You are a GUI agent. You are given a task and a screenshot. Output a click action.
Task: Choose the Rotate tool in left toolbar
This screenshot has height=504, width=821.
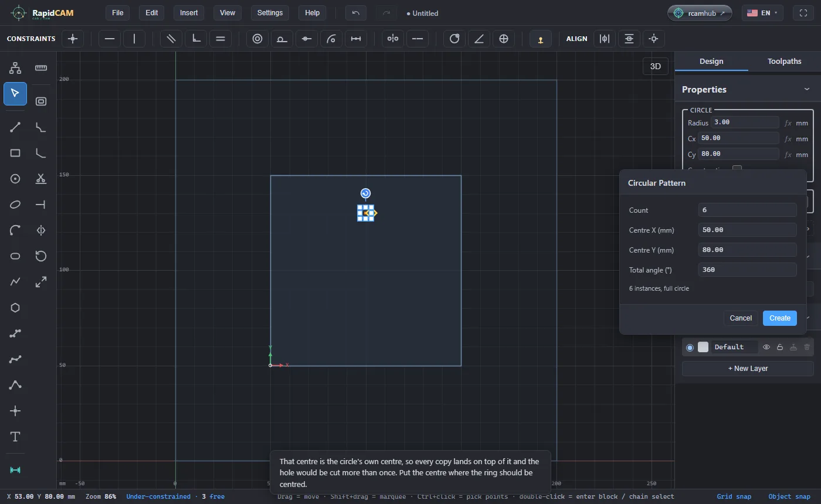point(41,256)
